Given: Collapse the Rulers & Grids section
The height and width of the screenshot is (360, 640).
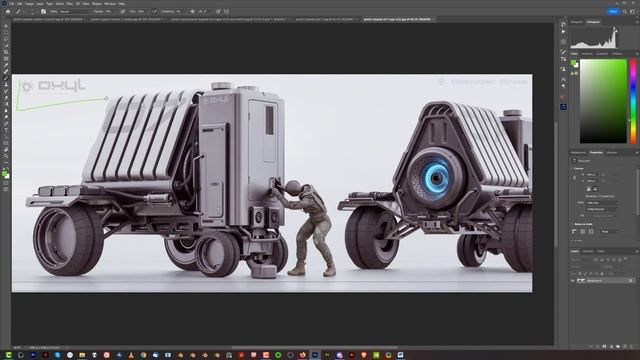Looking at the screenshot, I should (x=572, y=224).
